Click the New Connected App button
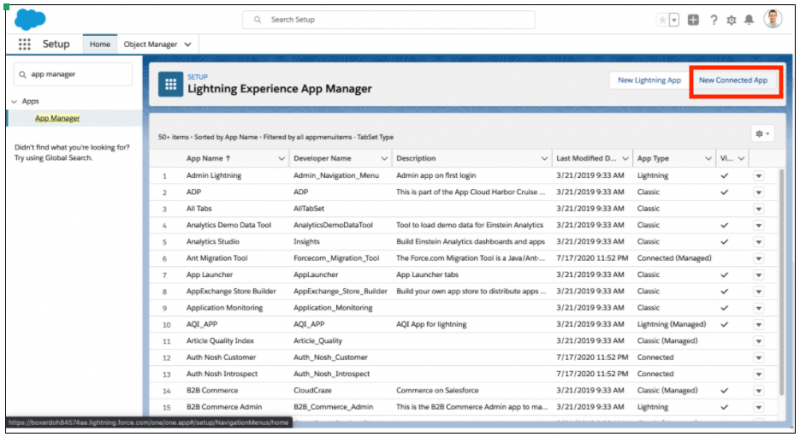The width and height of the screenshot is (800, 437). [x=733, y=80]
